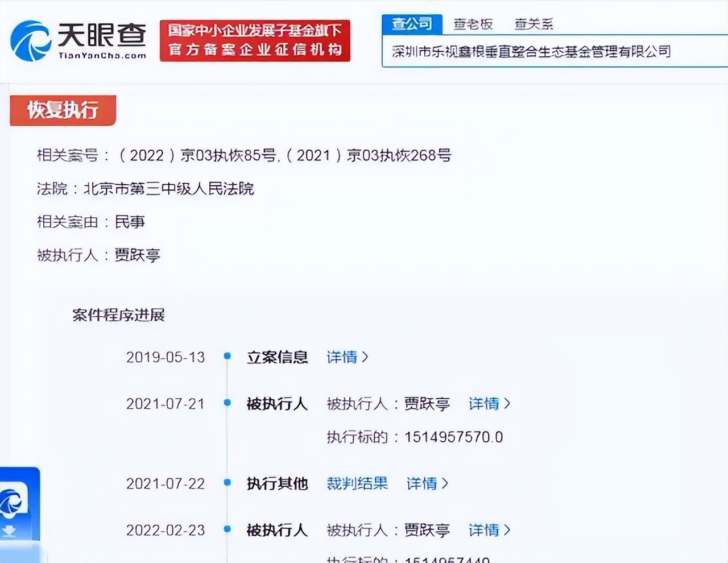
Task: Click the timeline dot beside 2021-07-21
Action: [x=227, y=403]
